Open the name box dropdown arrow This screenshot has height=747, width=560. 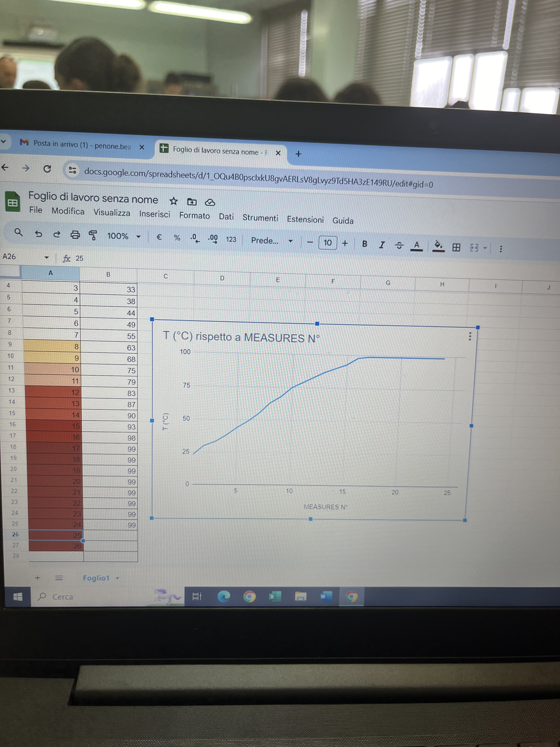click(47, 258)
